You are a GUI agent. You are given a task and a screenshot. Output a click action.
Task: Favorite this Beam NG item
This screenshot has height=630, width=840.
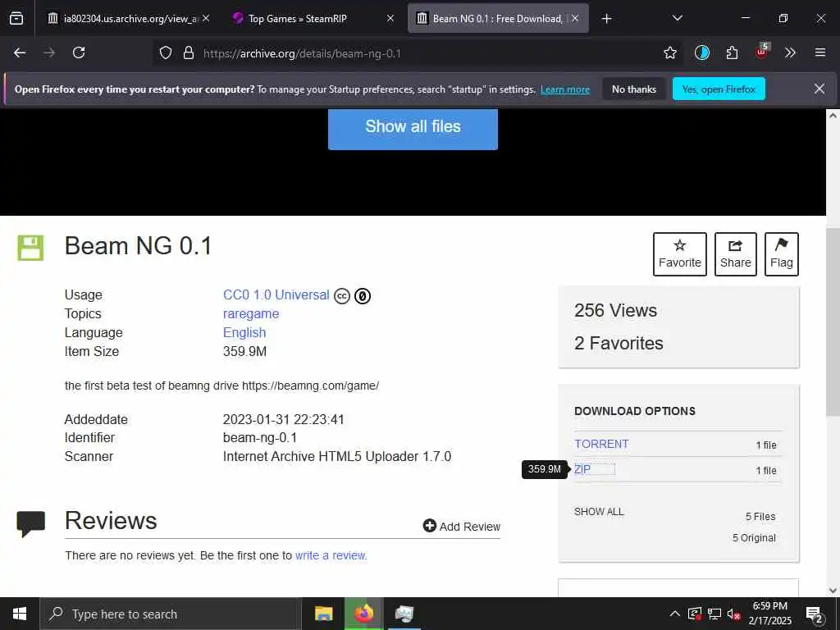click(680, 254)
